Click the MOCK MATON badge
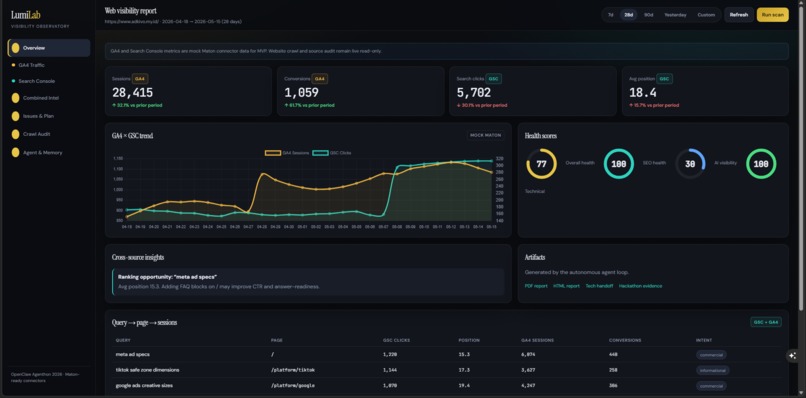 [x=486, y=135]
